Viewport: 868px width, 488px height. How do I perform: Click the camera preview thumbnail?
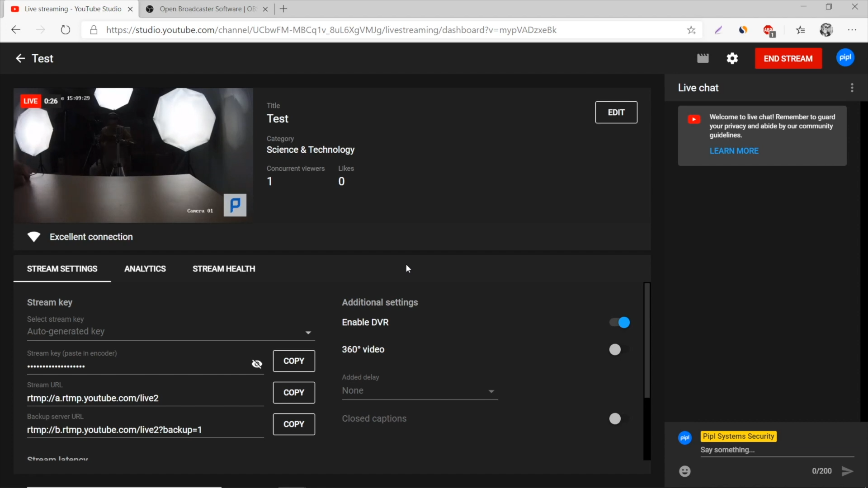pos(133,155)
